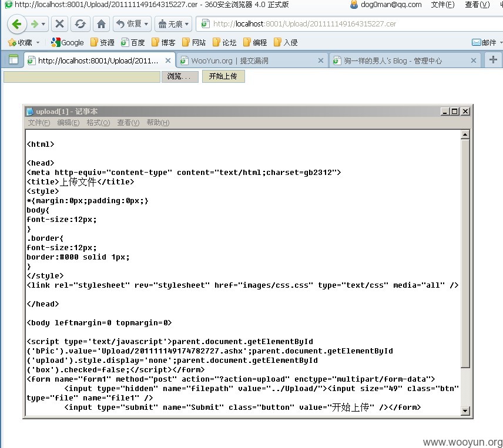This screenshot has width=503, height=448.
Task: Open Notepad 查看(V) menu
Action: coord(128,122)
